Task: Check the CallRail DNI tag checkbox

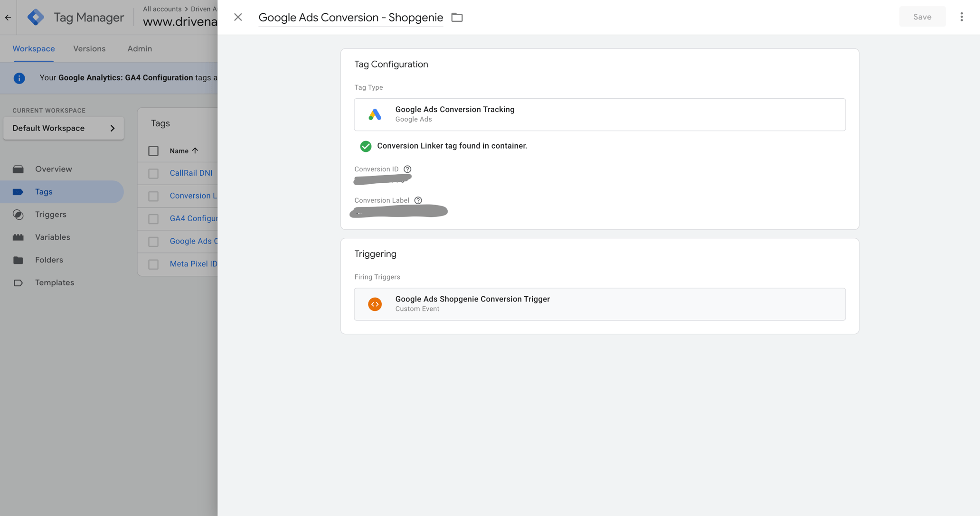Action: pyautogui.click(x=153, y=173)
